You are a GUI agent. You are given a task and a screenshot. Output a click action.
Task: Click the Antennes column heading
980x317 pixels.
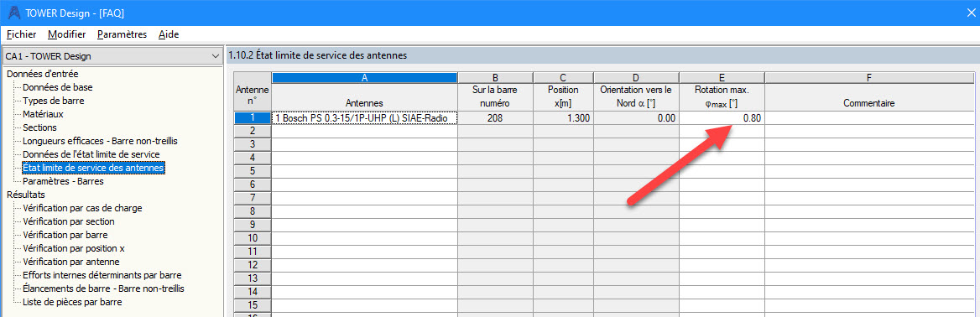click(x=364, y=97)
